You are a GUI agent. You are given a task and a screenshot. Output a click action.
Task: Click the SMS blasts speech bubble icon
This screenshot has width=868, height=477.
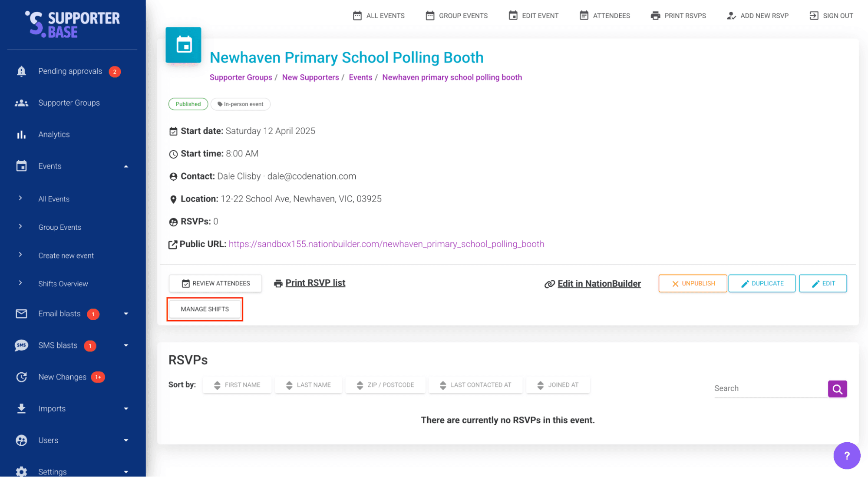21,345
